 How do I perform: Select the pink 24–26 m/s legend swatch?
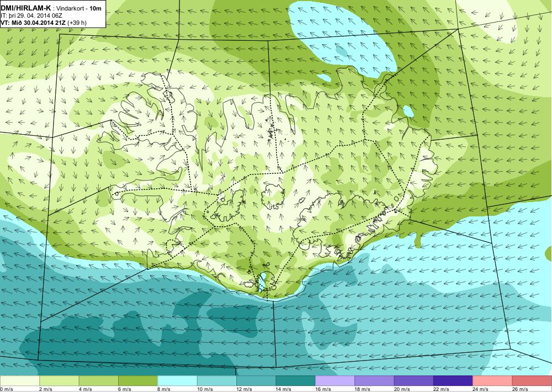(493, 381)
